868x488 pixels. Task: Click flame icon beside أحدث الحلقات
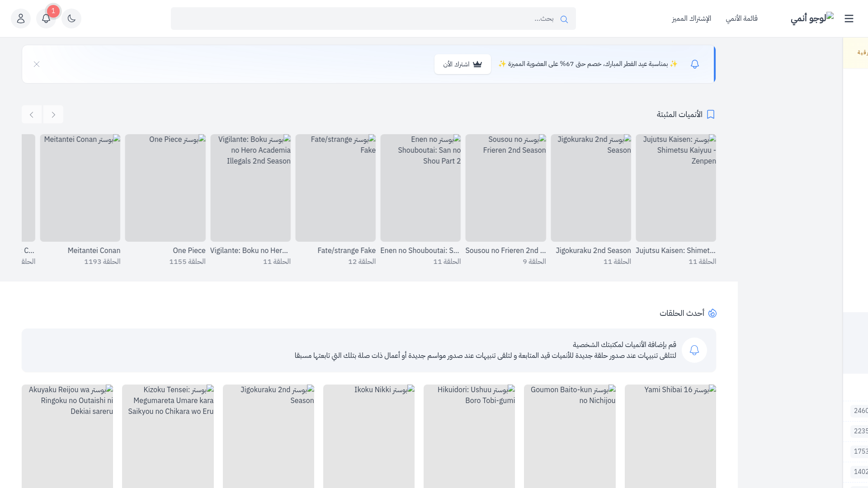point(712,313)
